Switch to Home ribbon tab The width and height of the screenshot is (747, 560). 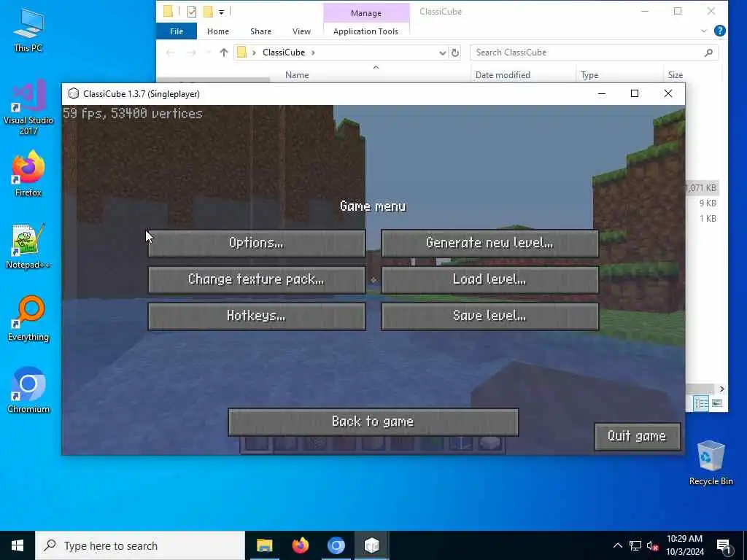pyautogui.click(x=218, y=31)
